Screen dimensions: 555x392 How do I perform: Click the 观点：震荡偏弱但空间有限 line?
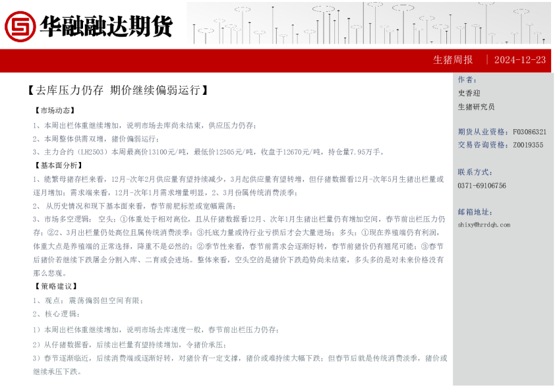[87, 300]
